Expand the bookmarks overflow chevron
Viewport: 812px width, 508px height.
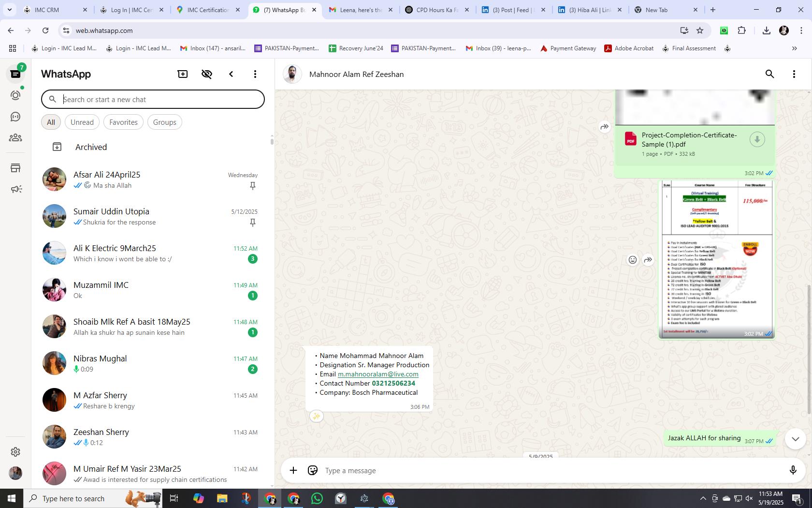(794, 48)
